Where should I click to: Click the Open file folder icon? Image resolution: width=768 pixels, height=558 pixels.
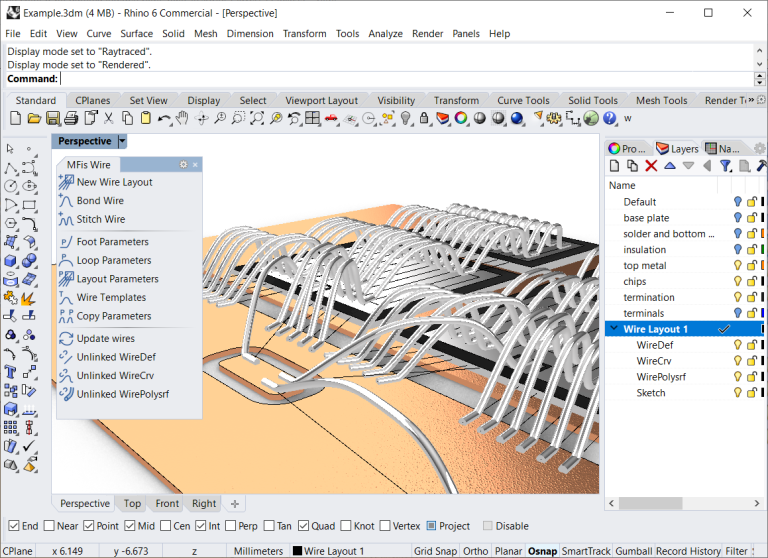pos(34,118)
